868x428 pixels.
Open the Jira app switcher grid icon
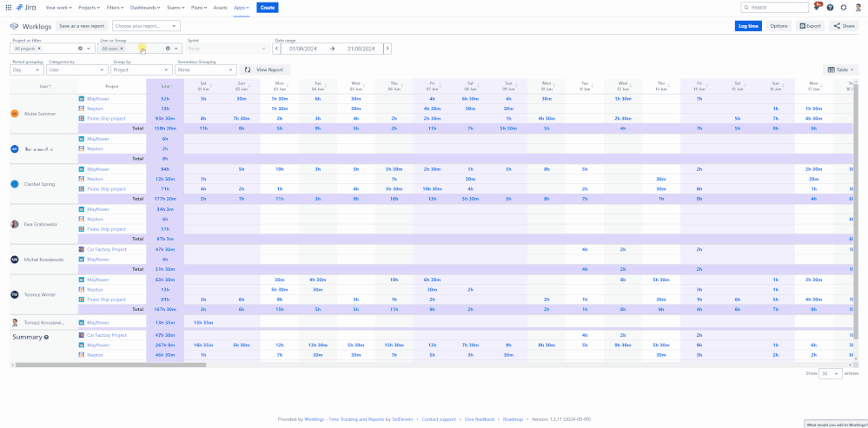pyautogui.click(x=9, y=8)
